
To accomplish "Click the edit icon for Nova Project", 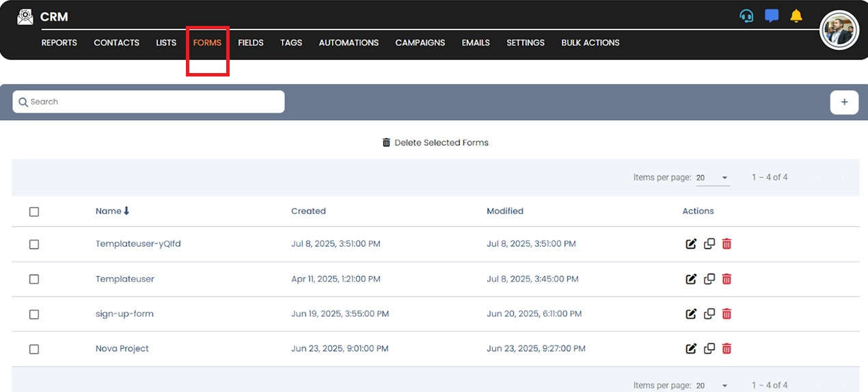I will pyautogui.click(x=691, y=348).
